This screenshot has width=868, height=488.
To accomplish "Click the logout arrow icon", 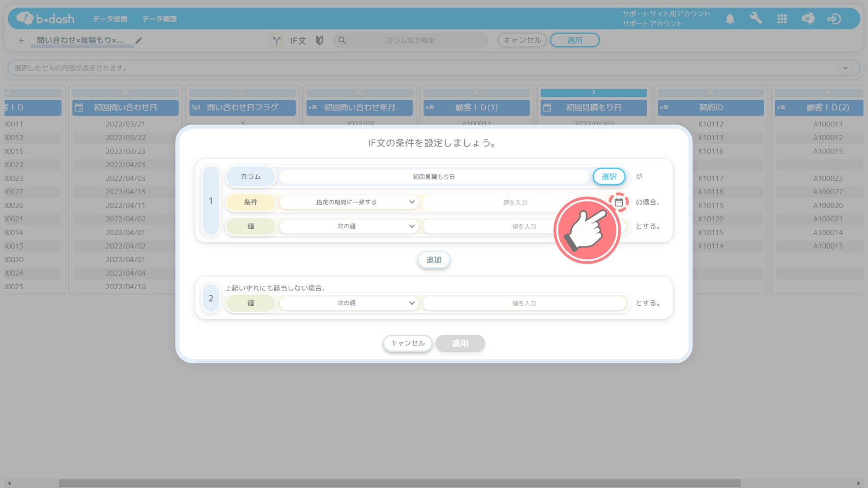I will click(834, 19).
